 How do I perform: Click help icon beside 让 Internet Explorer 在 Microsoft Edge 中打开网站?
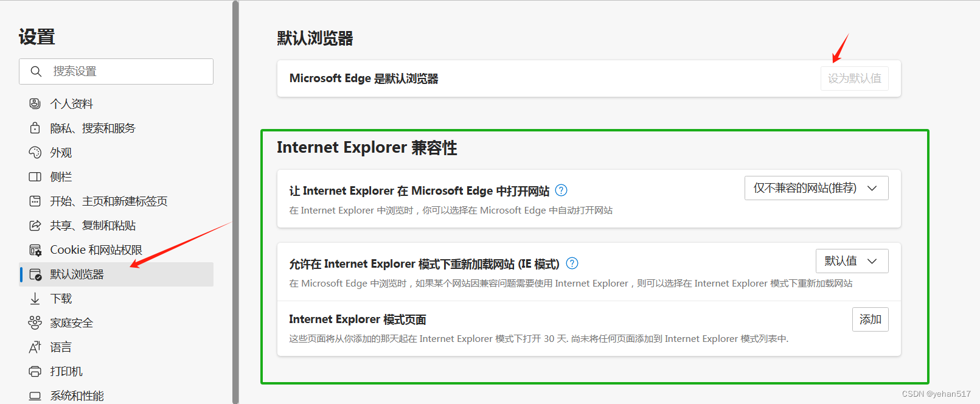pos(561,190)
